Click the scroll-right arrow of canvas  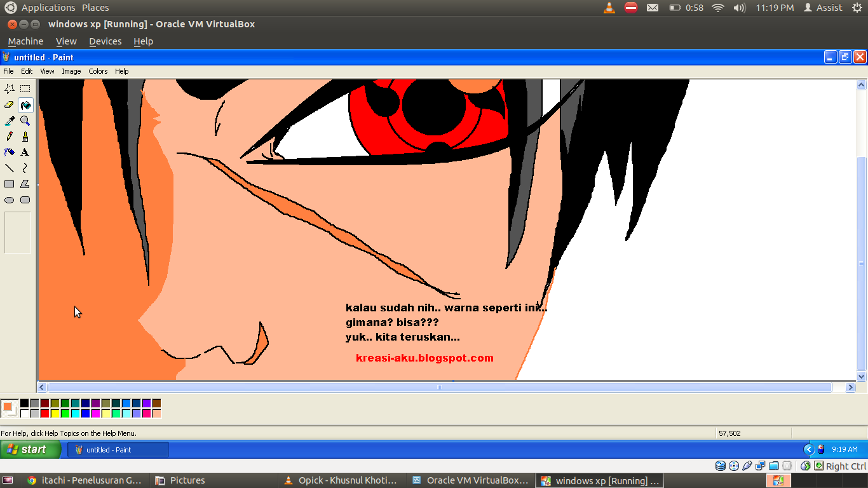851,388
